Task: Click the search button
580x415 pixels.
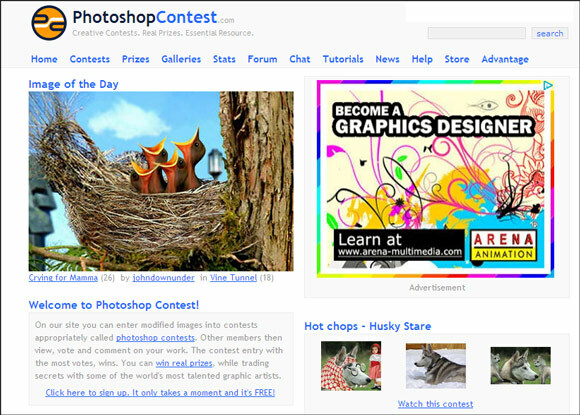Action: [x=550, y=33]
